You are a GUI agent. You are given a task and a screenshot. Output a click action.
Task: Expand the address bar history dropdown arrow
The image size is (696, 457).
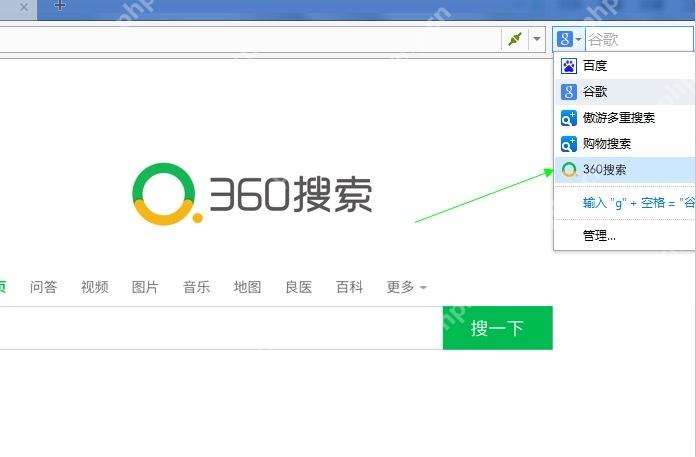click(537, 39)
